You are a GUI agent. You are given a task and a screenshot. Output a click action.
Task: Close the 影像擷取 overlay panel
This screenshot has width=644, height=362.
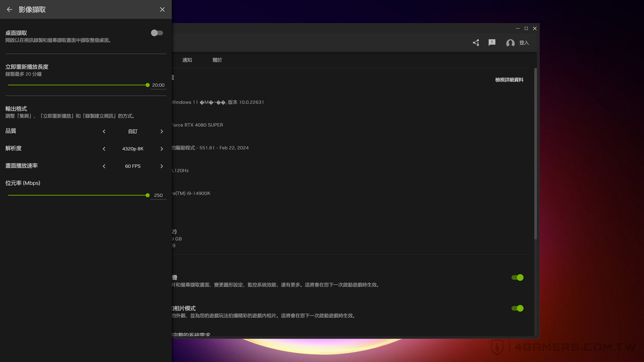[x=162, y=9]
